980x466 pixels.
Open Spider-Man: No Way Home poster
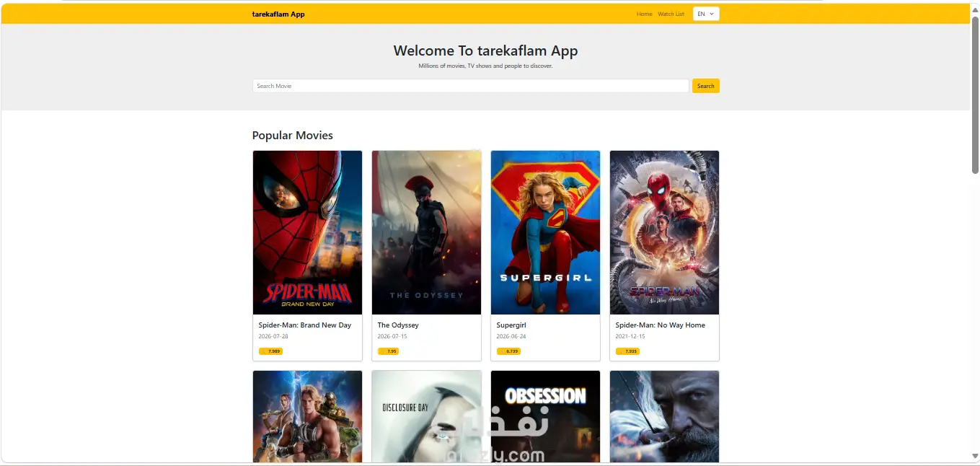pyautogui.click(x=664, y=232)
